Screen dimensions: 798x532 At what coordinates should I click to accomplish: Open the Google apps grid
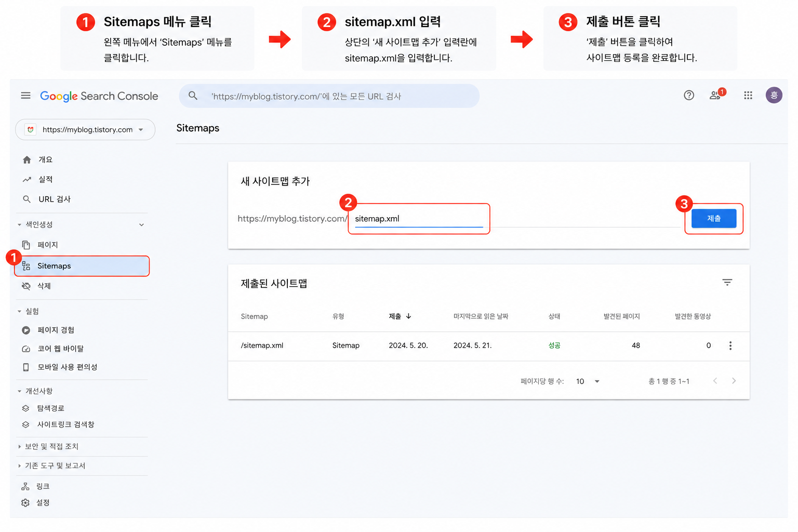click(748, 95)
